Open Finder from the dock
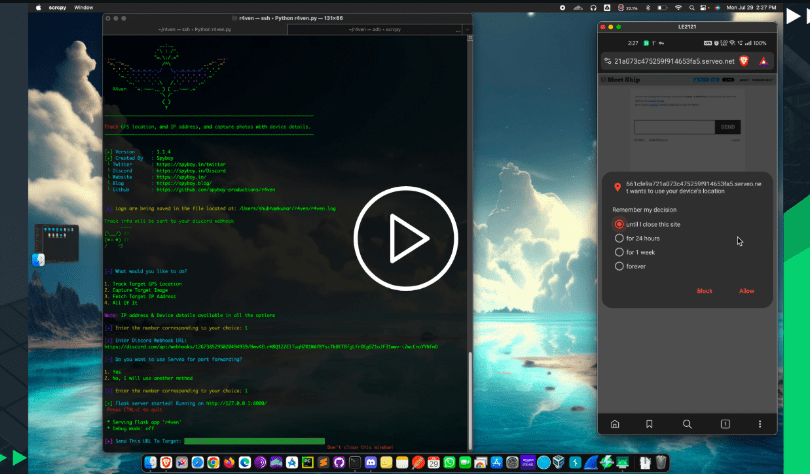 [150, 462]
